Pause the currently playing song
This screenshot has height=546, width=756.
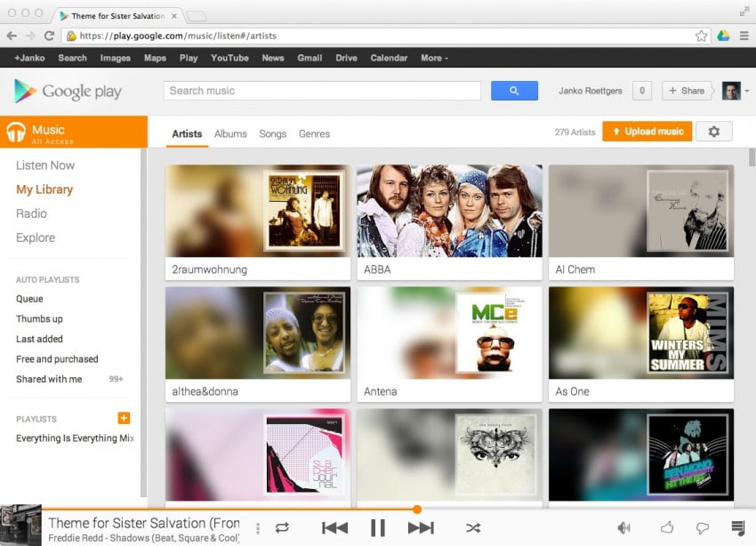pyautogui.click(x=378, y=528)
